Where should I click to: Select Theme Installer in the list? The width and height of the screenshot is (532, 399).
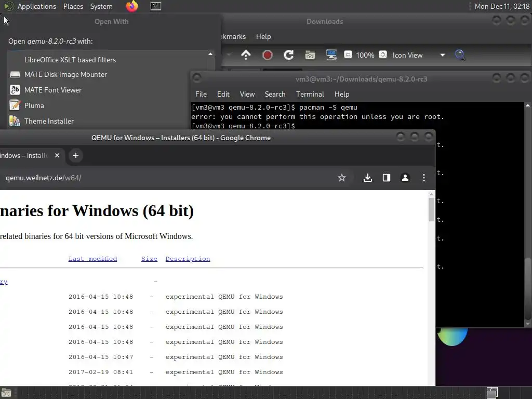(49, 121)
